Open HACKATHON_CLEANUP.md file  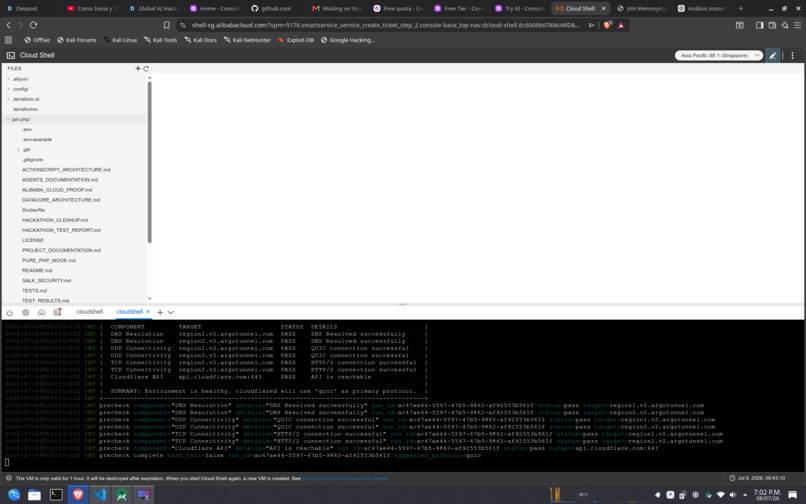click(x=54, y=220)
